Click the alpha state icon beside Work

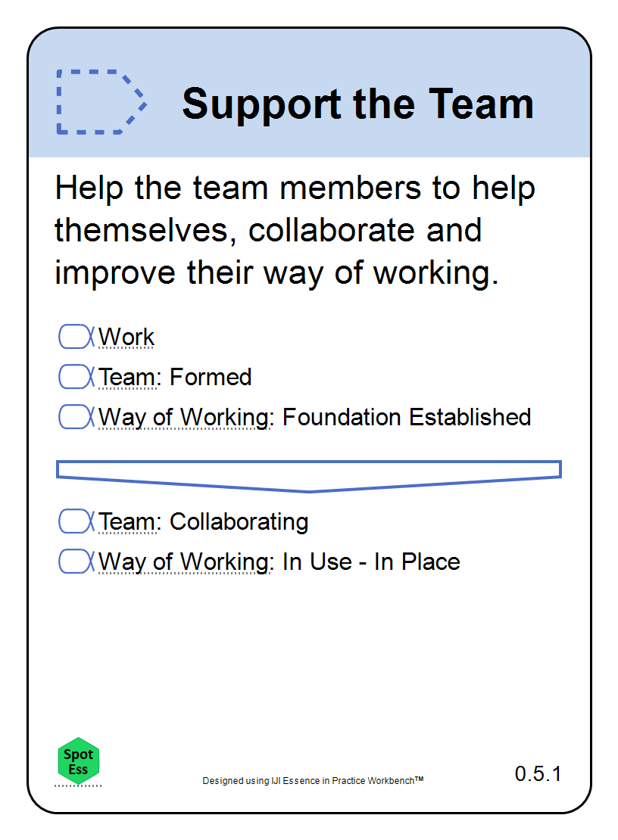coord(76,337)
